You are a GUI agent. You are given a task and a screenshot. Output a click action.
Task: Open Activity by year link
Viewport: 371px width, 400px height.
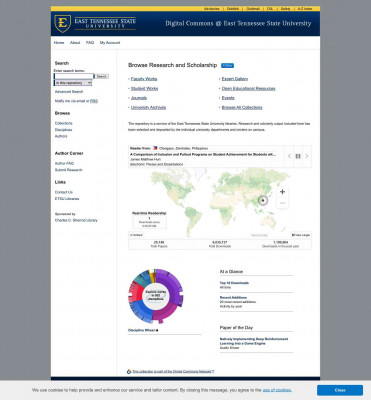click(231, 306)
